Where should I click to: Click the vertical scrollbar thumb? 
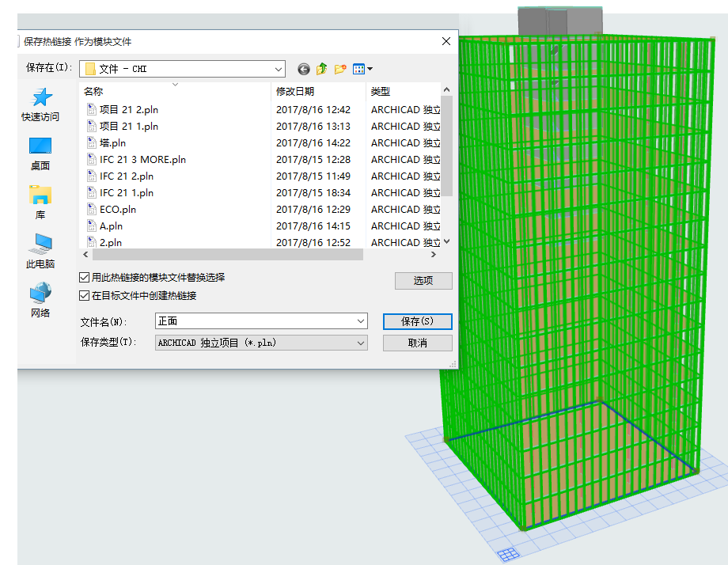click(446, 146)
